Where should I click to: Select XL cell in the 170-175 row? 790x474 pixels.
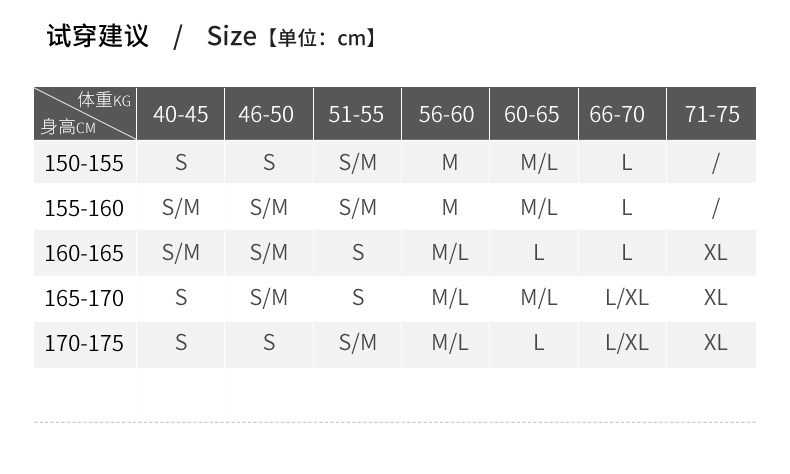click(715, 342)
